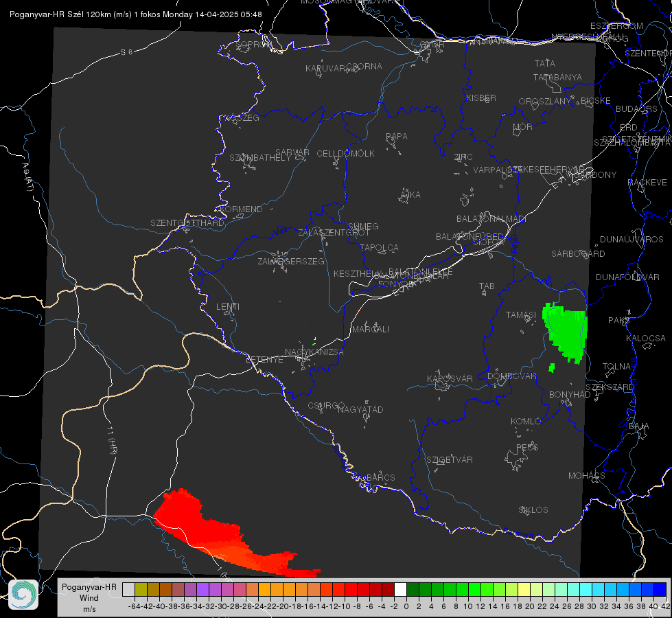This screenshot has width=672, height=618.
Task: Click the NAGYATAD city label
Action: tap(360, 409)
